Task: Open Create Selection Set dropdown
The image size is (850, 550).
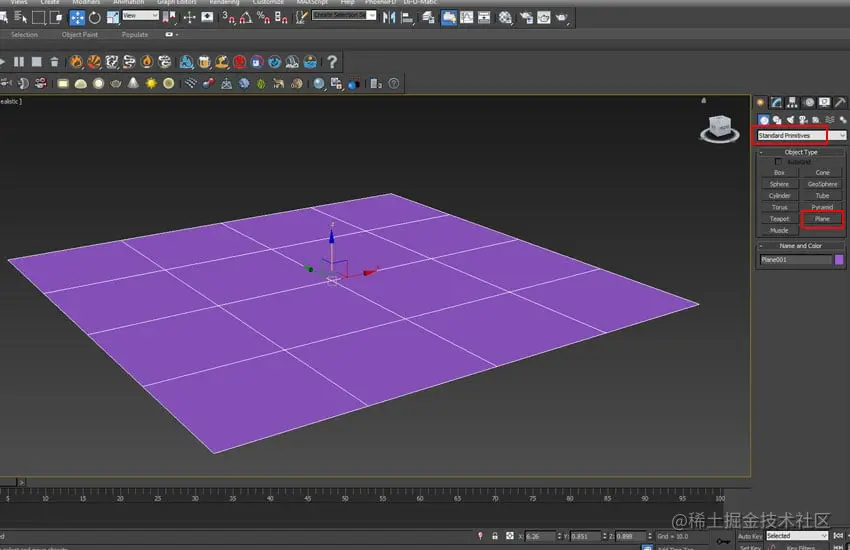Action: tap(344, 15)
